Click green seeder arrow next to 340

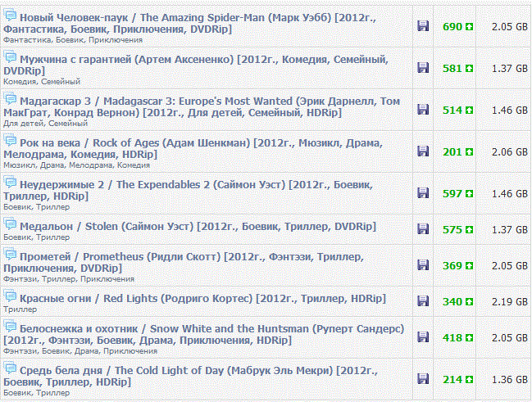tap(469, 301)
